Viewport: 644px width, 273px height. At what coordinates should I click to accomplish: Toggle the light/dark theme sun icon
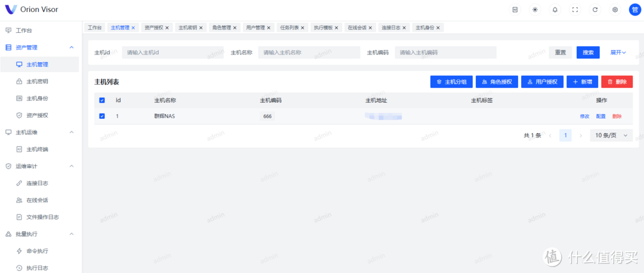click(535, 10)
